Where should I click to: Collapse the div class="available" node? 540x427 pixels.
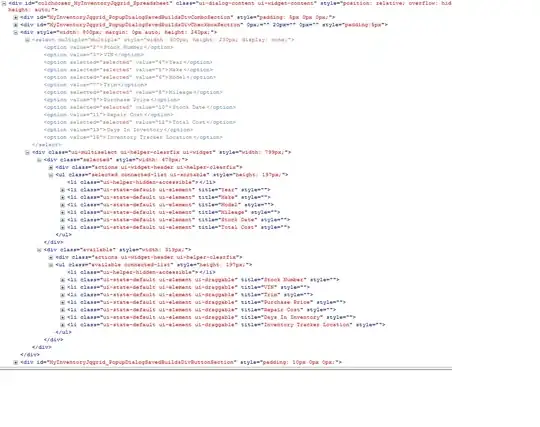(x=39, y=250)
